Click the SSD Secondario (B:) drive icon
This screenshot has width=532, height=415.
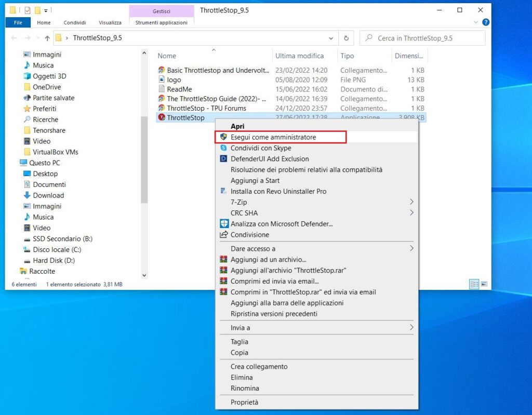point(27,239)
